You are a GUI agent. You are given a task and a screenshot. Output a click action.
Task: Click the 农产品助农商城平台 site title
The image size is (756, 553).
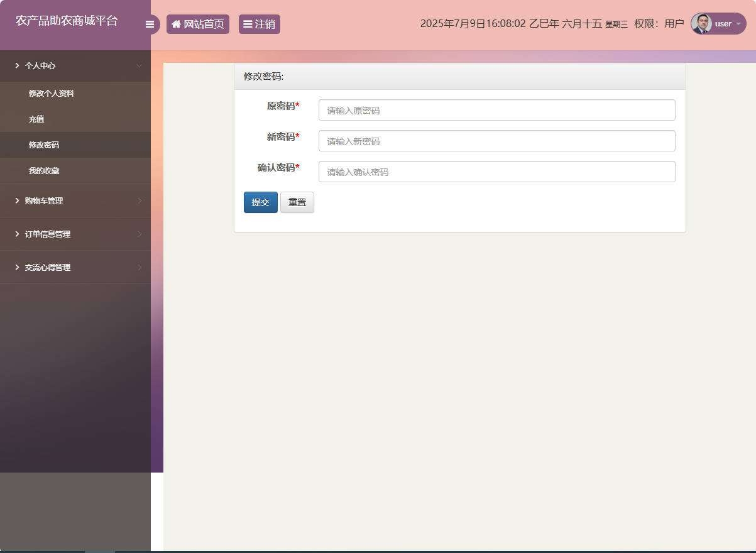pos(67,21)
